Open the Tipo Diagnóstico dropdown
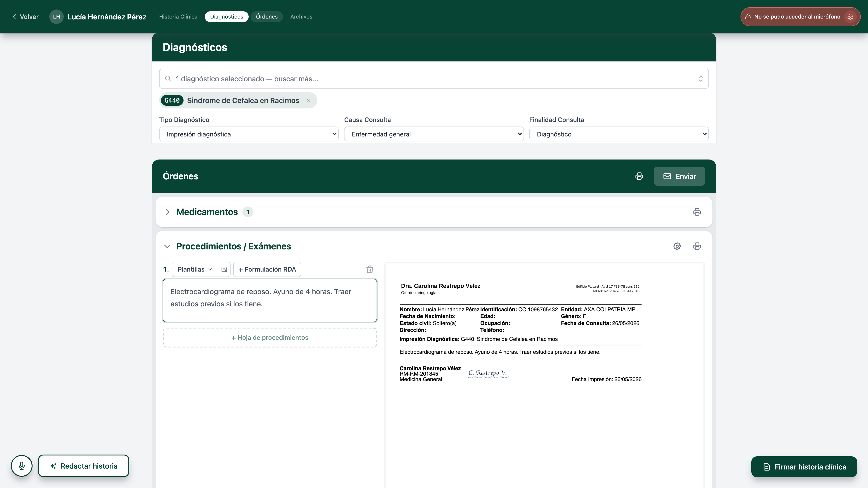This screenshot has height=488, width=868. coord(249,134)
